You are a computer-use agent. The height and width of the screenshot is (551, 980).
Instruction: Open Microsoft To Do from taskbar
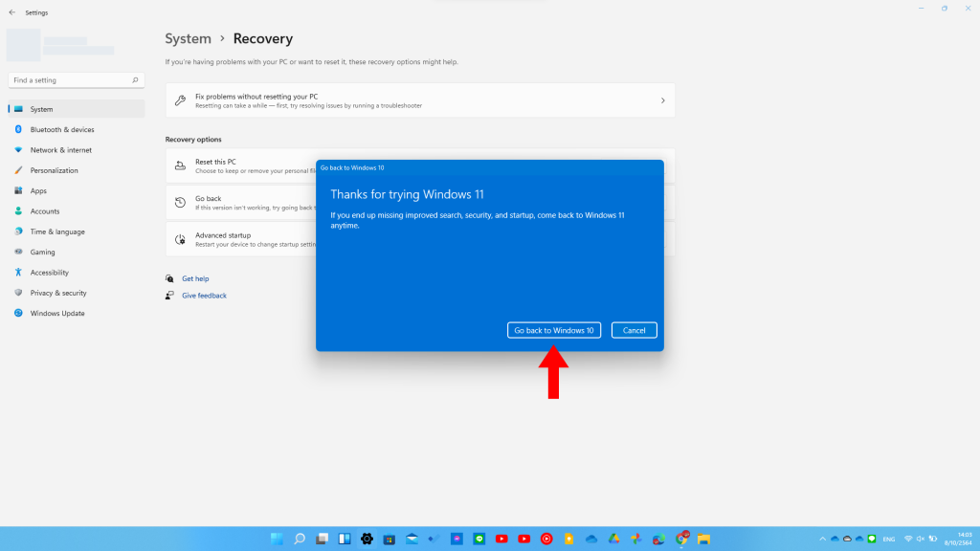434,539
